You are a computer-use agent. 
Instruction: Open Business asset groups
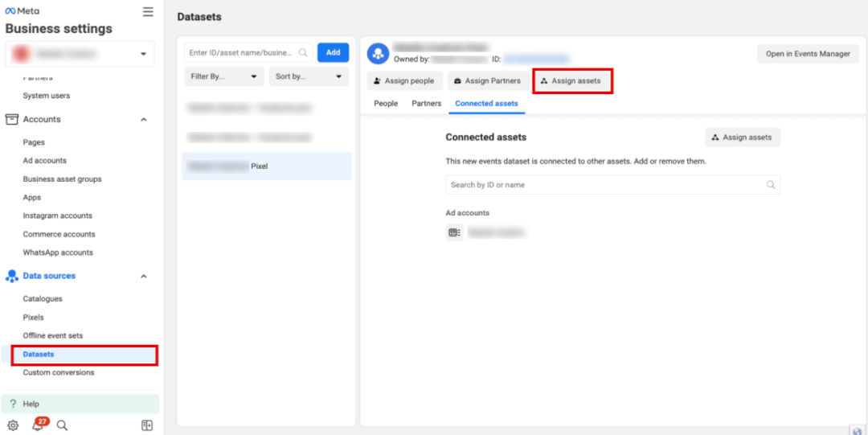[x=62, y=179]
